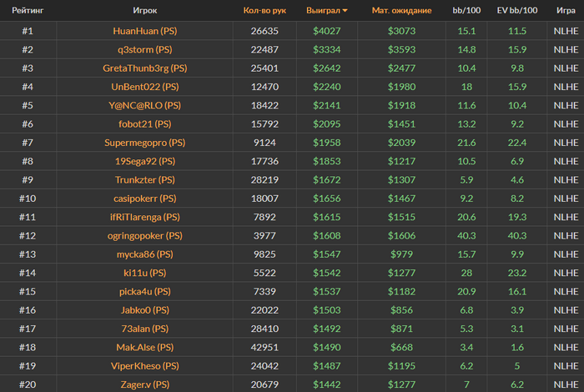The height and width of the screenshot is (392, 584).
Task: Sort table by Игрок column
Action: pos(144,11)
